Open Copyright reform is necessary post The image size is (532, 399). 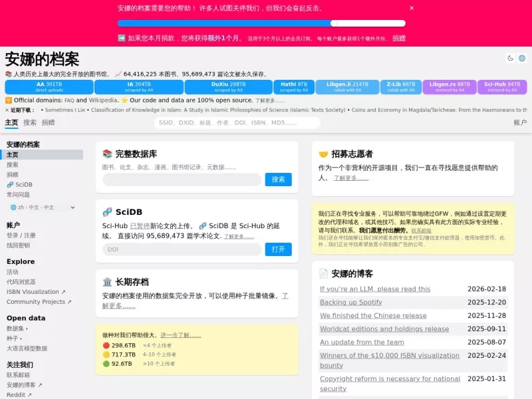coord(390,384)
